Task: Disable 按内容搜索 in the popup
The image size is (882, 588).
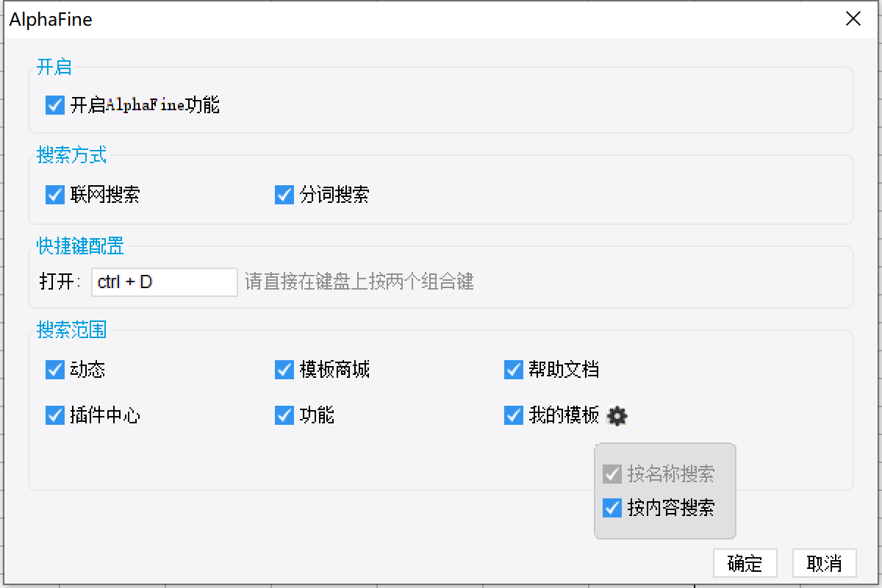Action: (x=612, y=507)
